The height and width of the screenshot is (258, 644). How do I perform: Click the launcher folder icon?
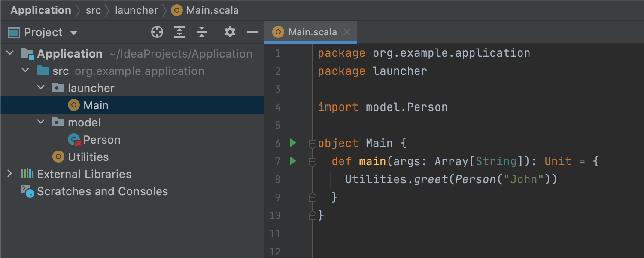click(x=58, y=88)
